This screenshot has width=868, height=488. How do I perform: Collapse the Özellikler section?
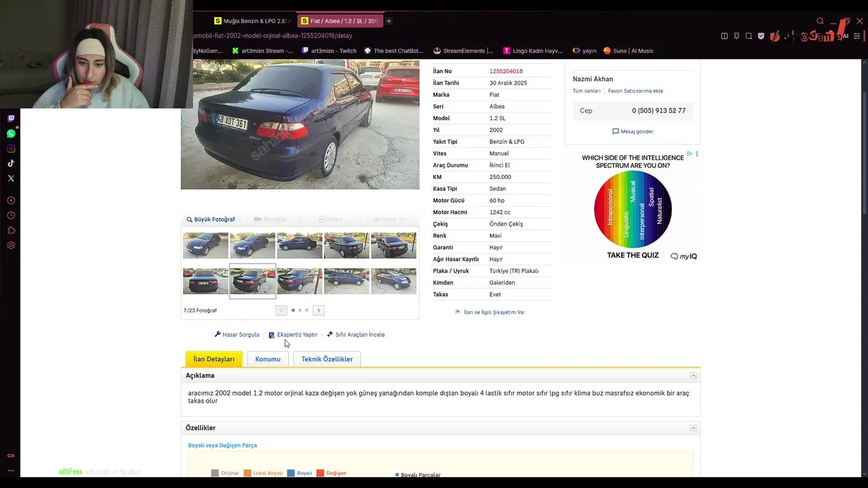coord(693,428)
